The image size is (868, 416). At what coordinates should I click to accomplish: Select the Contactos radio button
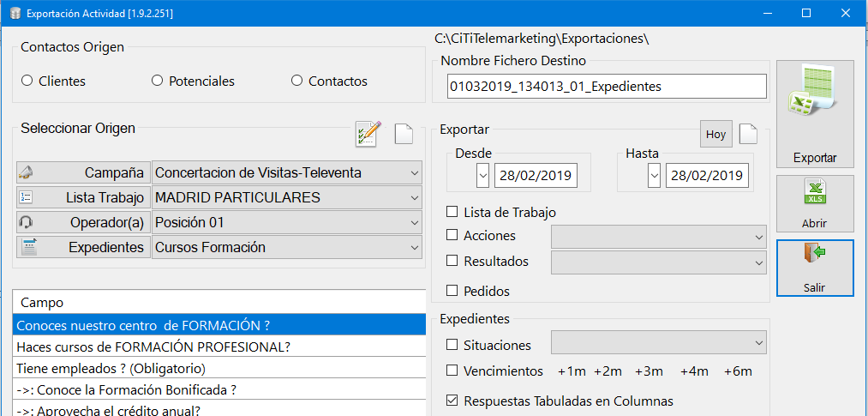click(x=296, y=81)
